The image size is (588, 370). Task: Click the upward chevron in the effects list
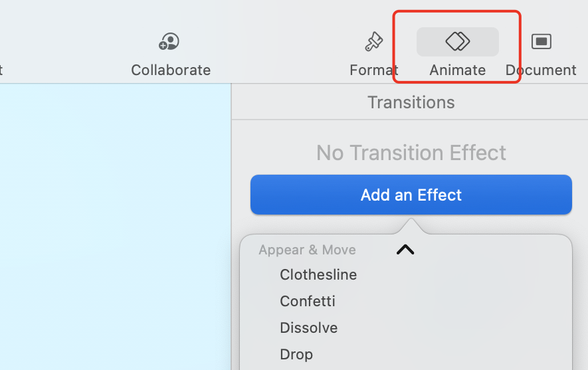405,250
